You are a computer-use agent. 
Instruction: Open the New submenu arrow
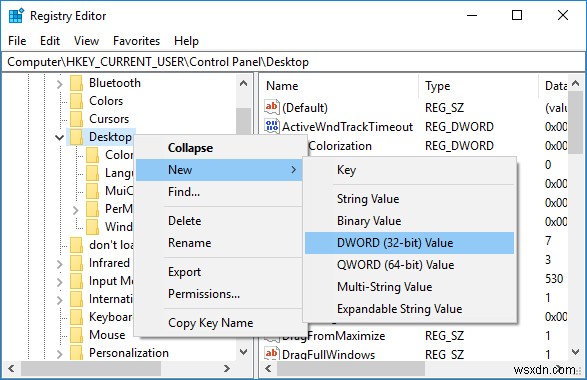pyautogui.click(x=294, y=170)
